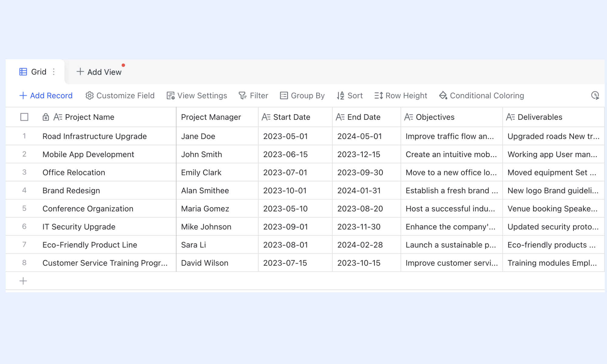Click the Alan Smithee manager cell
The width and height of the screenshot is (607, 364).
tap(217, 190)
